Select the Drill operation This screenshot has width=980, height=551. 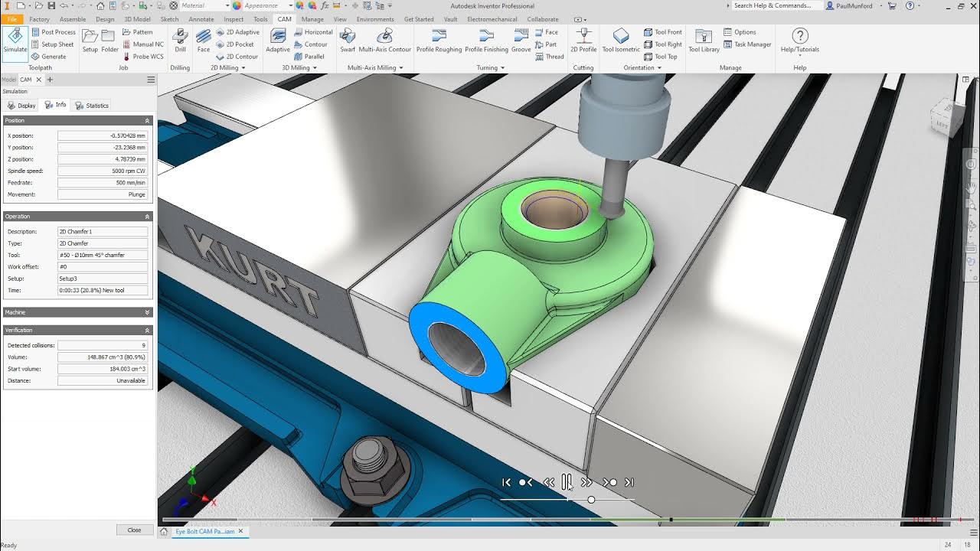click(180, 41)
